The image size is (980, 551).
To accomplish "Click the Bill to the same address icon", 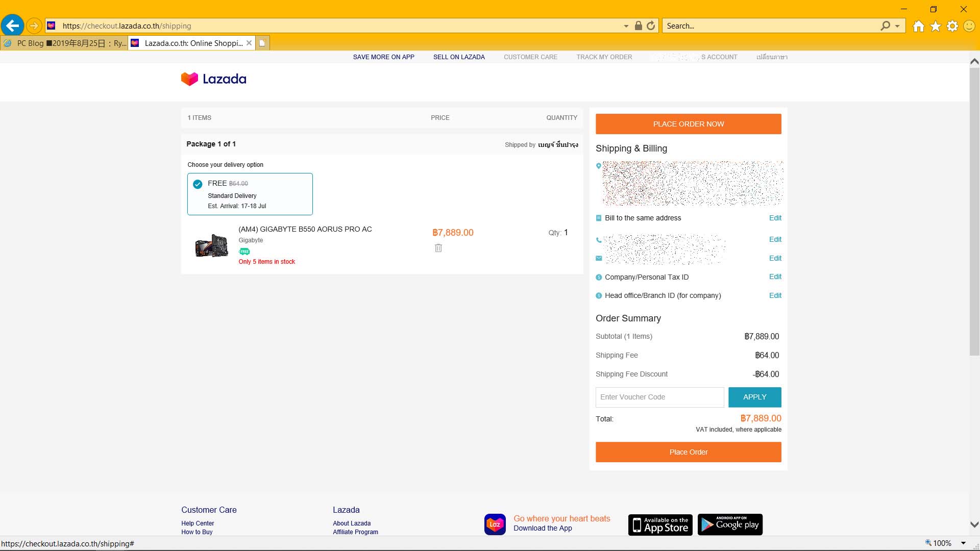I will click(x=599, y=218).
